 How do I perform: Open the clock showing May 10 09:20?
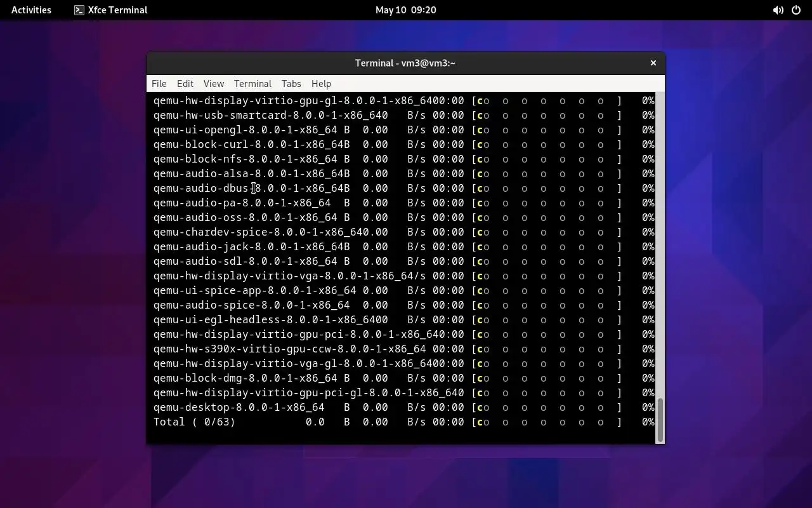(x=405, y=10)
